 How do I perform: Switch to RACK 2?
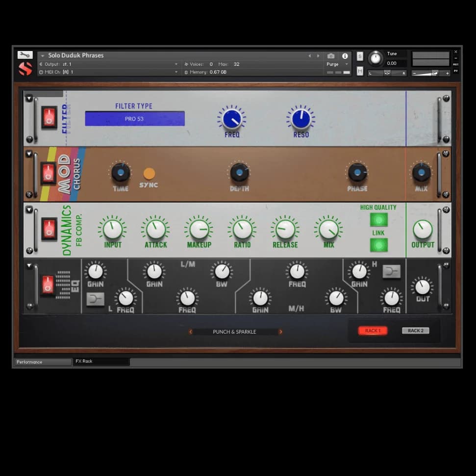tap(415, 331)
